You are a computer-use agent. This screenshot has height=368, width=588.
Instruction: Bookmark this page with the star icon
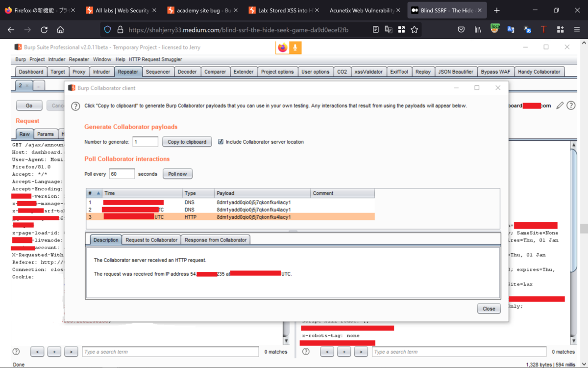coord(415,30)
